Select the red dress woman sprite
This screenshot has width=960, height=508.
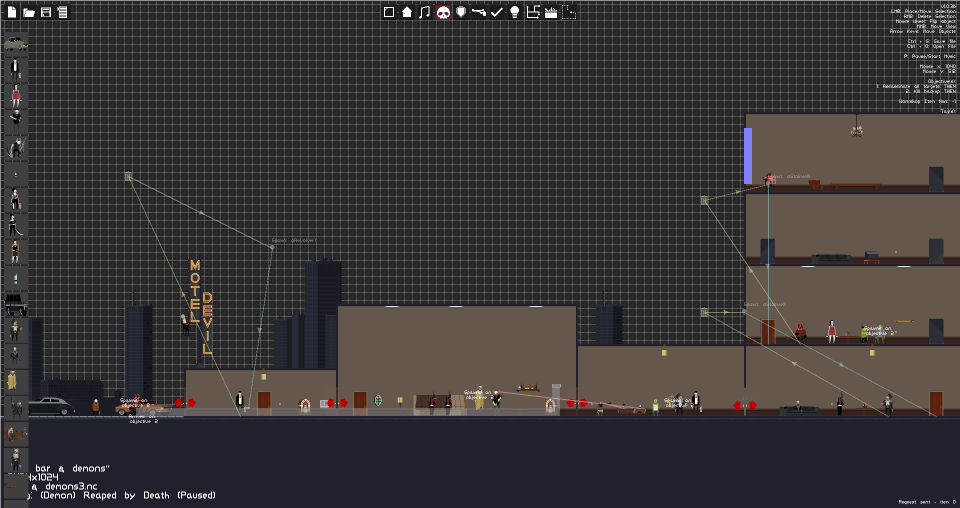16,95
